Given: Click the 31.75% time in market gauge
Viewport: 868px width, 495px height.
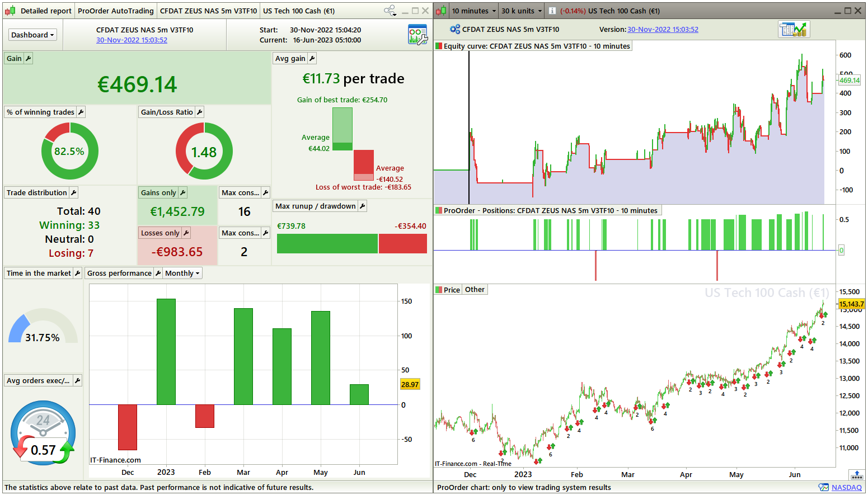Looking at the screenshot, I should tap(43, 326).
